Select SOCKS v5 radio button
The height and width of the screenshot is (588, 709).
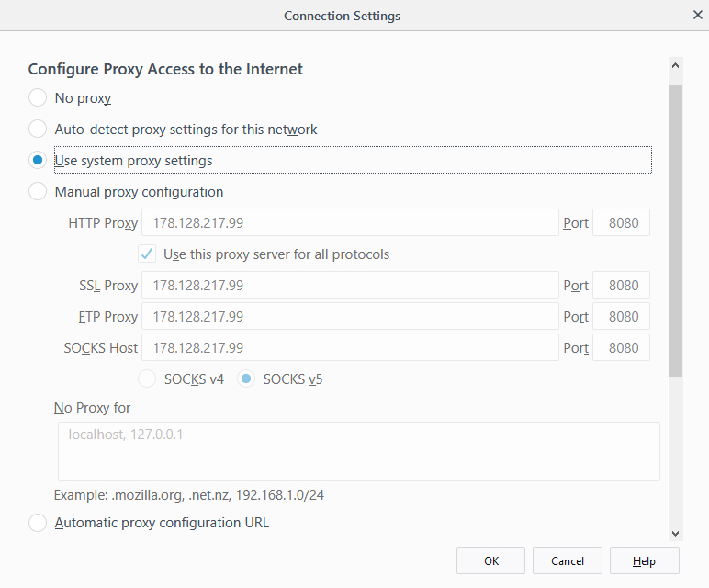coord(246,379)
